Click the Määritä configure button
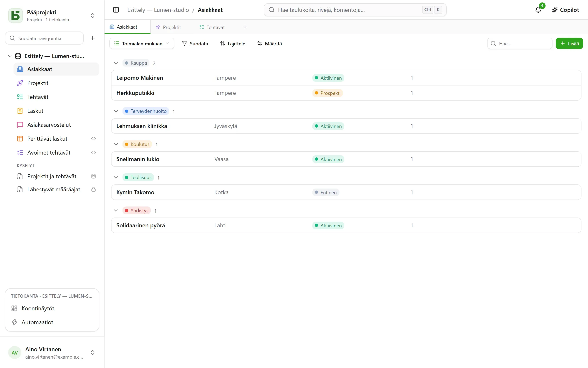The width and height of the screenshot is (588, 368). point(270,43)
